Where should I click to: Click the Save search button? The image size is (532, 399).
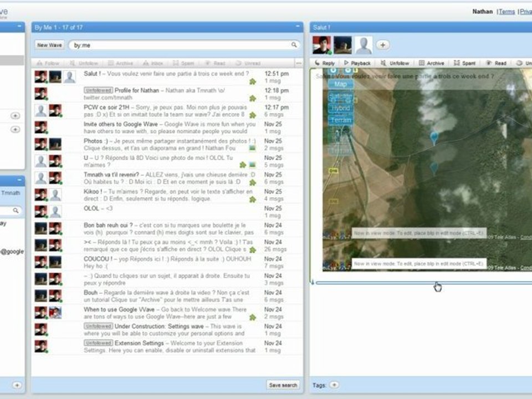(283, 385)
